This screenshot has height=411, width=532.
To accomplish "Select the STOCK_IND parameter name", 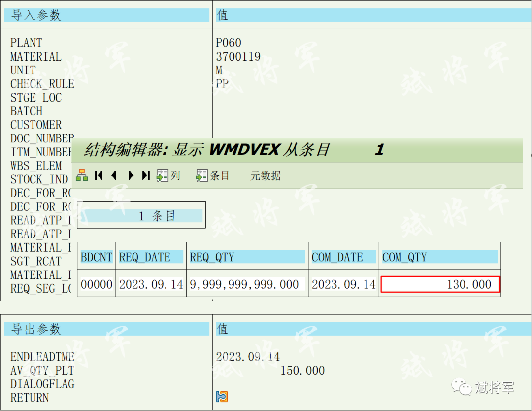I will [39, 179].
